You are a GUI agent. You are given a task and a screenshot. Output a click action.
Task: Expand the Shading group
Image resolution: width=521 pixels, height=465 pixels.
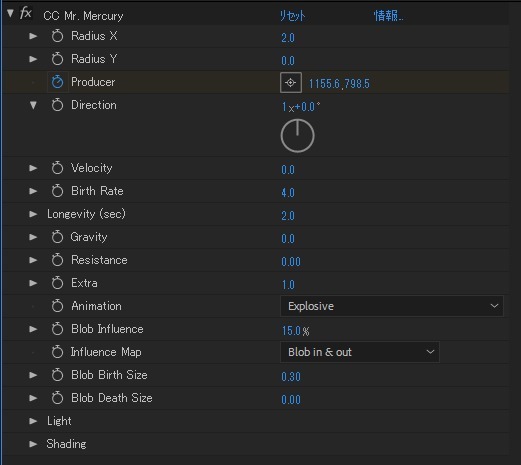[33, 444]
